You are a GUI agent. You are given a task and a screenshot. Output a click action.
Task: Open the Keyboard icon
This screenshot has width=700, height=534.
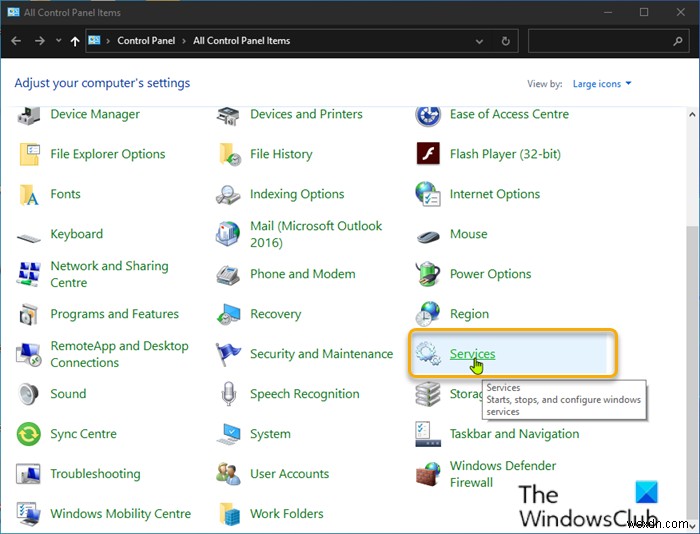tap(29, 238)
